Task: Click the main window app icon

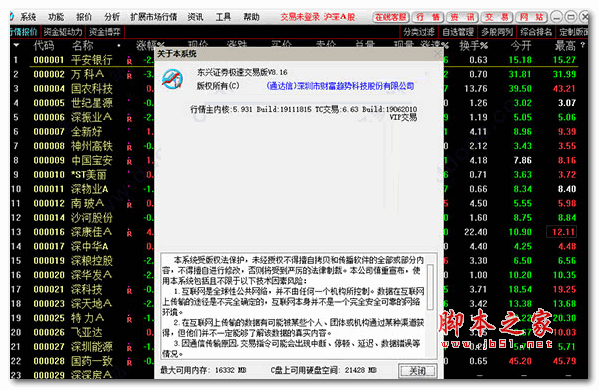Action: tap(13, 17)
